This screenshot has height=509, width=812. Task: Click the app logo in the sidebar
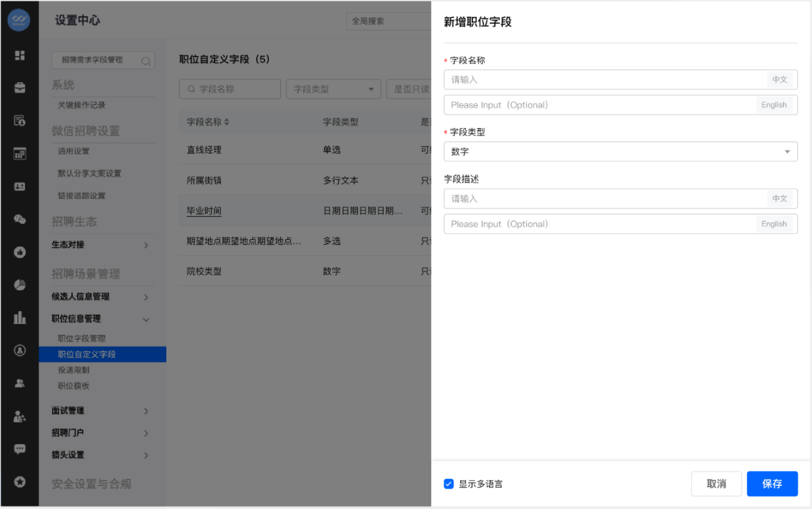click(19, 20)
